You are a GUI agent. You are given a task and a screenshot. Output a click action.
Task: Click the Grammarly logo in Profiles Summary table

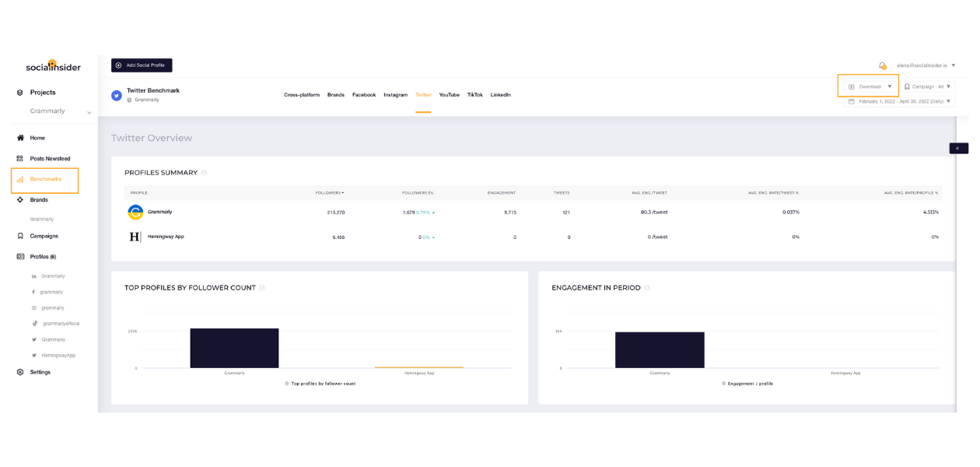click(135, 212)
